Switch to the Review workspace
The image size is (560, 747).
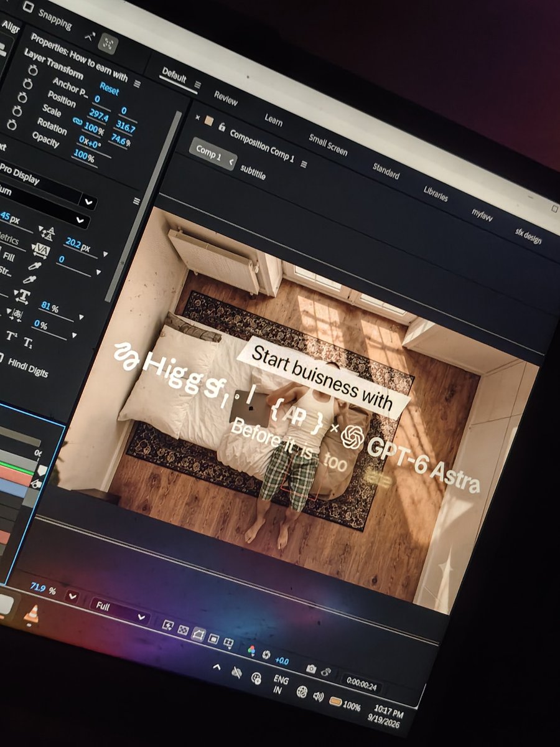pos(226,98)
